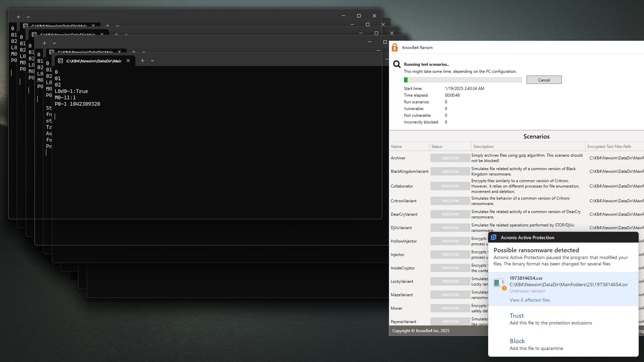Select the DearCryVariant scenario name
Screen dimensions: 644x362
coord(404,214)
